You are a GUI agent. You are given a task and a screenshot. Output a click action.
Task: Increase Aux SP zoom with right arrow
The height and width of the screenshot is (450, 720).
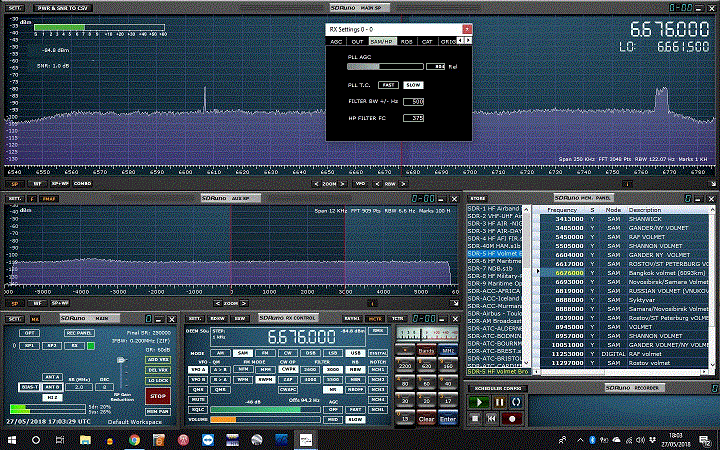click(x=244, y=303)
